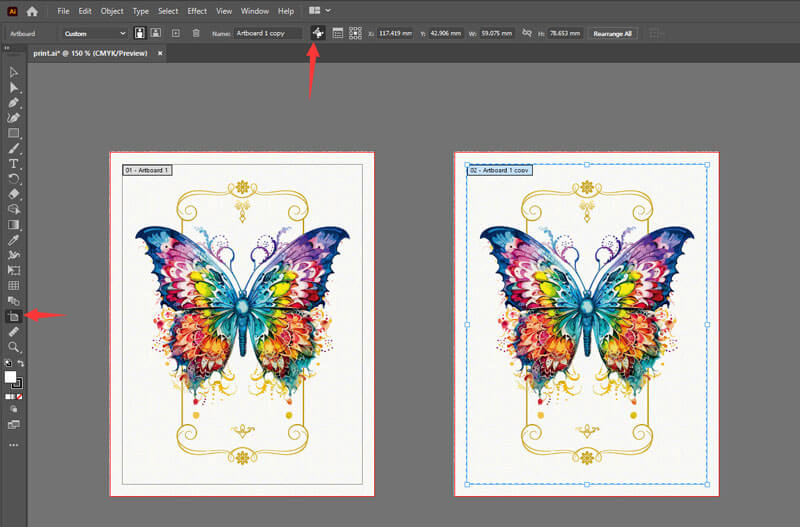
Task: Select the 01 - Artboard 1 label
Action: click(147, 170)
